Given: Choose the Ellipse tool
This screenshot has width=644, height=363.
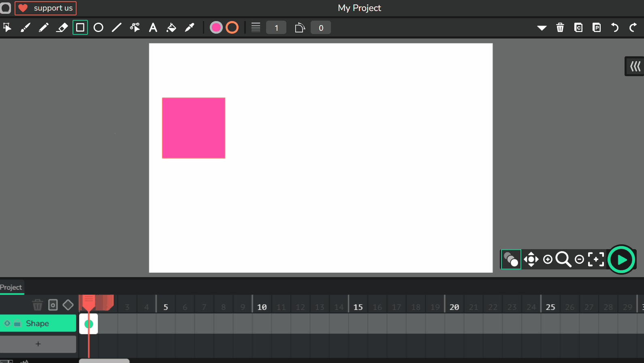Looking at the screenshot, I should 98,28.
